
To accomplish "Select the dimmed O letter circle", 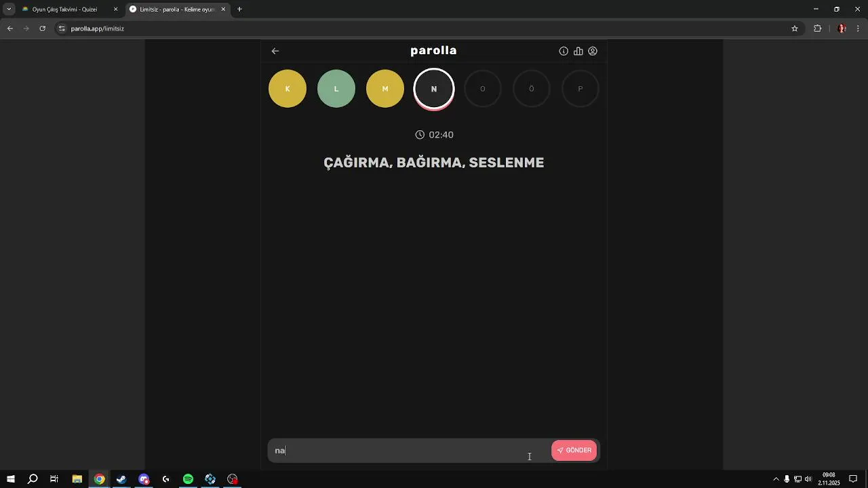I will click(x=483, y=89).
